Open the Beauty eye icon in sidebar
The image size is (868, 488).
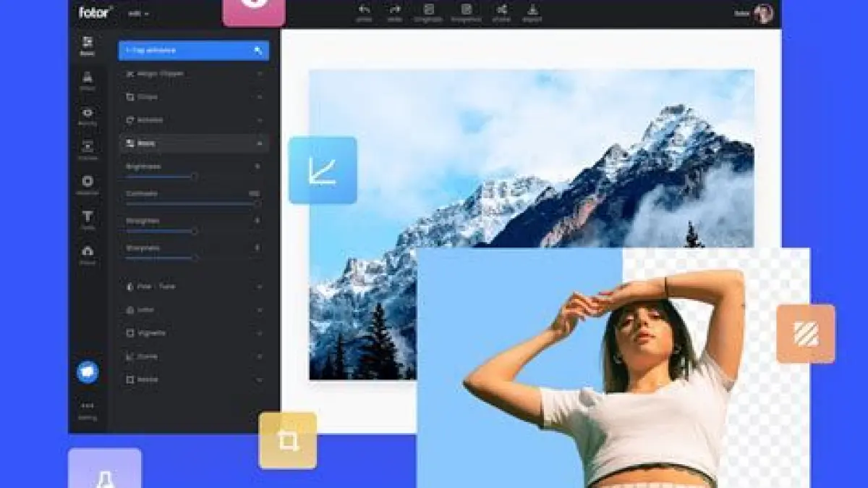tap(88, 113)
